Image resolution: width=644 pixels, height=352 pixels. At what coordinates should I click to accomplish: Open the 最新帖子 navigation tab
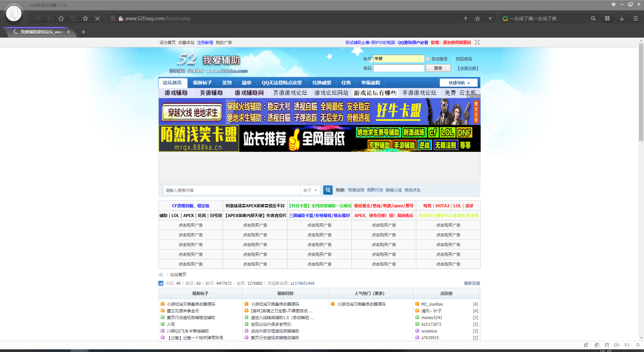[x=202, y=83]
